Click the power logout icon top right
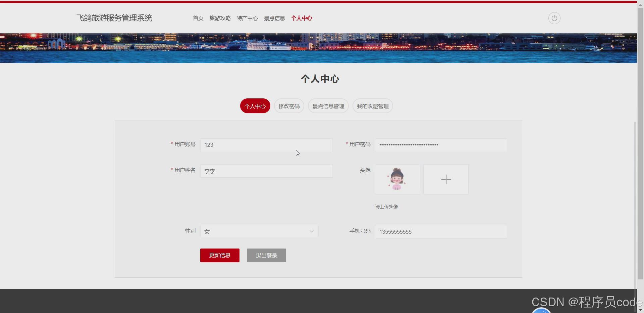 coord(554,18)
